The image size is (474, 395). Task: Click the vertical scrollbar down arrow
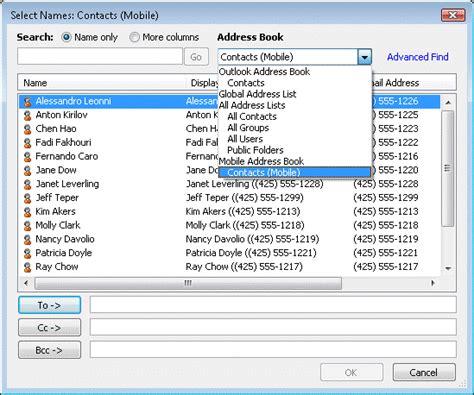pyautogui.click(x=448, y=268)
